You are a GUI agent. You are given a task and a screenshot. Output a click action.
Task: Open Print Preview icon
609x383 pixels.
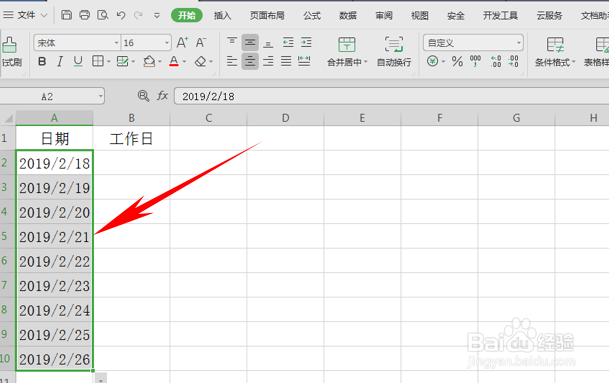103,15
